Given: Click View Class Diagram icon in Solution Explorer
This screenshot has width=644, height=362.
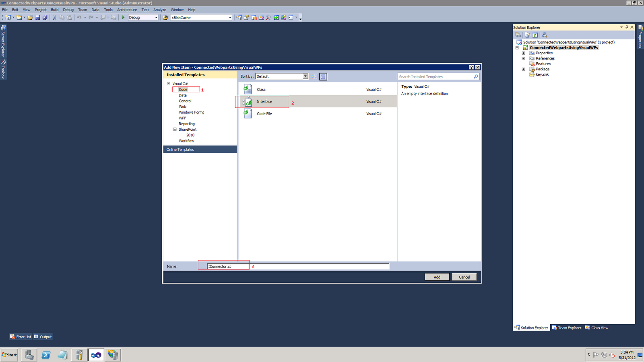Looking at the screenshot, I should (x=545, y=35).
